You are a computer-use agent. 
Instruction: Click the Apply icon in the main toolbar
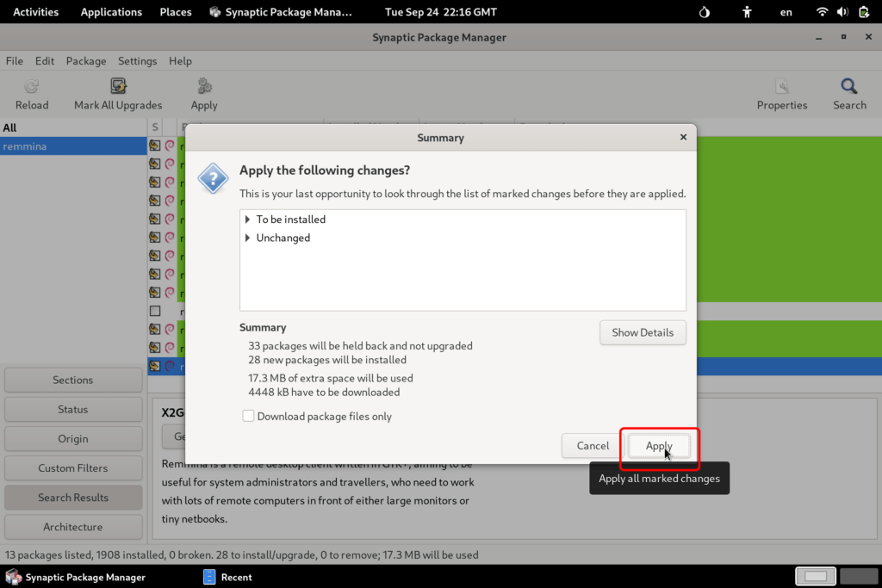click(x=204, y=87)
